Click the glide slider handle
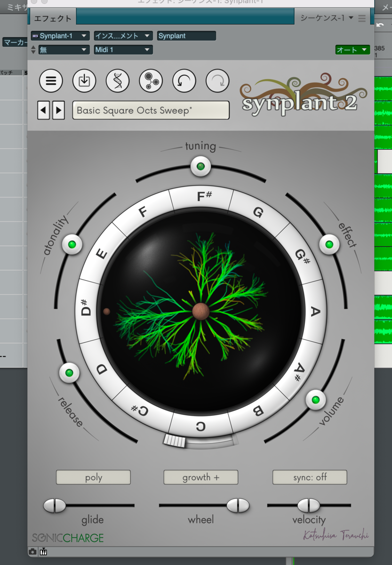This screenshot has height=565, width=392. click(x=55, y=506)
